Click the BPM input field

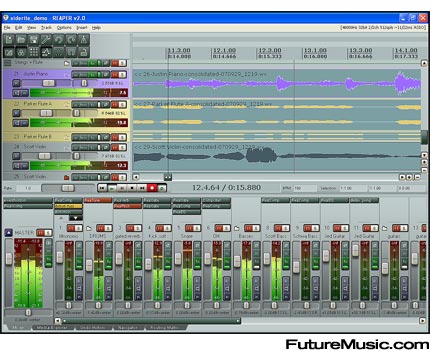[305, 188]
